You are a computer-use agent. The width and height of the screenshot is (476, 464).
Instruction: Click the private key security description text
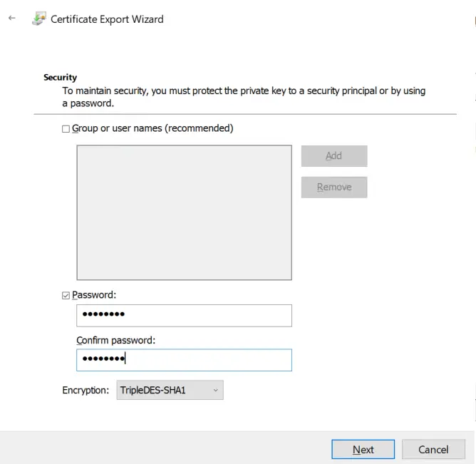(242, 97)
